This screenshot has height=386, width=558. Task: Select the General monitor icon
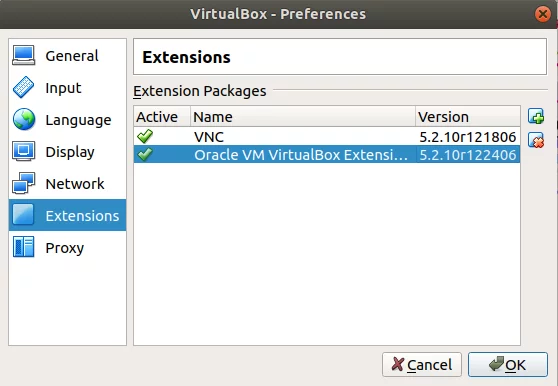point(23,55)
